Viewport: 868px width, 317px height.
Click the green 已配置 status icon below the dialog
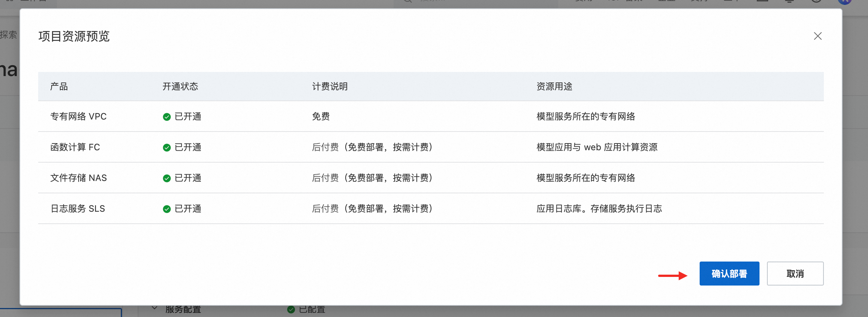291,310
